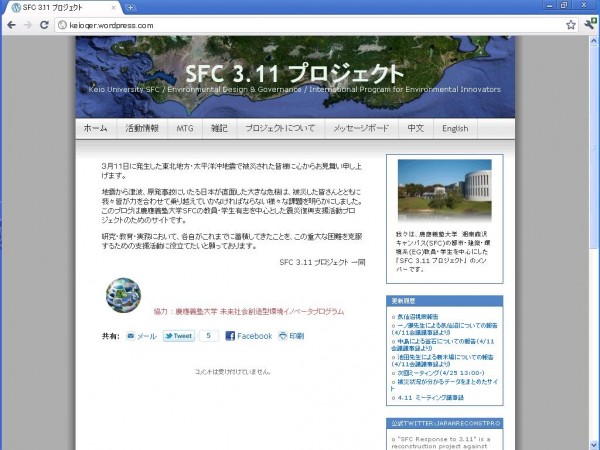
Task: Click the コメントは受け付けていません notice text
Action: click(233, 372)
